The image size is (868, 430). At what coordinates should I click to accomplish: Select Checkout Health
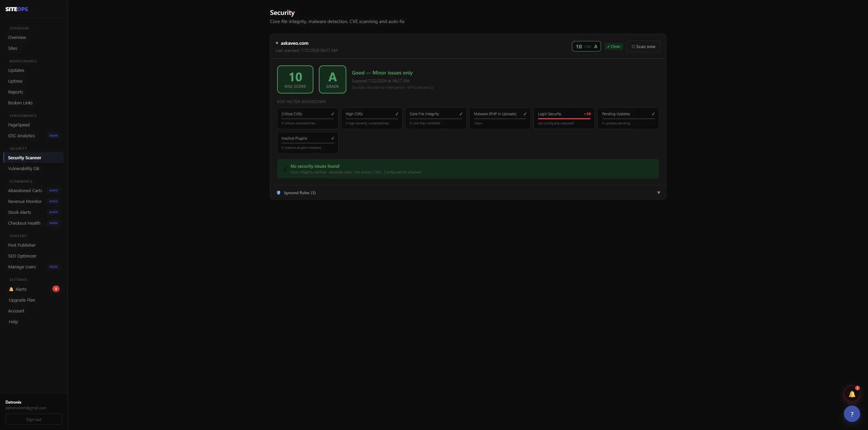click(24, 223)
